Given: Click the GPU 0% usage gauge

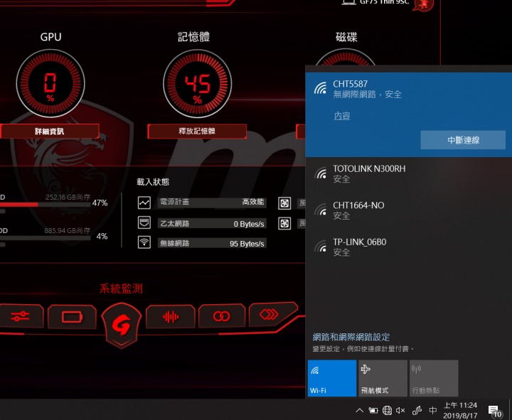Looking at the screenshot, I should (x=50, y=84).
